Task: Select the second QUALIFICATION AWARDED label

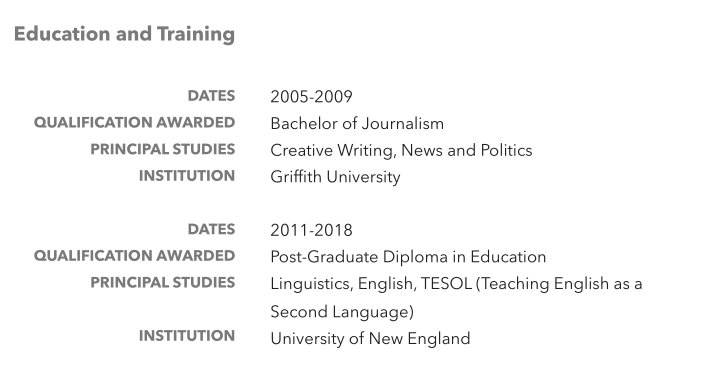Action: click(x=134, y=256)
